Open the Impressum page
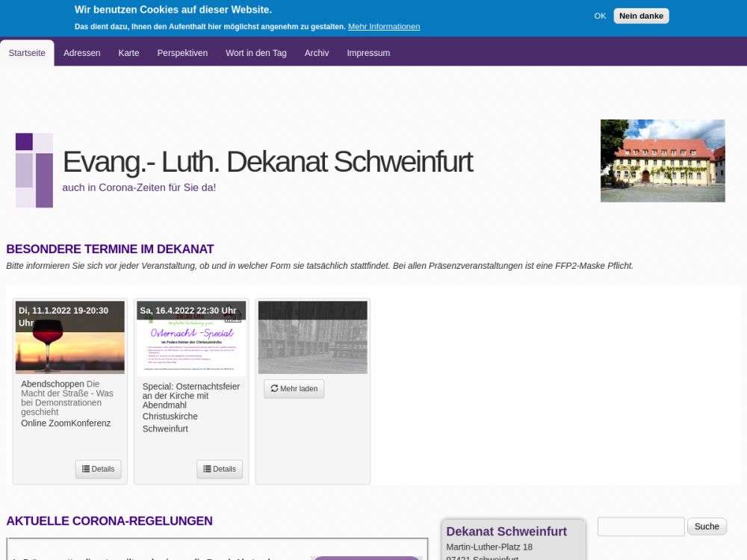 click(368, 53)
